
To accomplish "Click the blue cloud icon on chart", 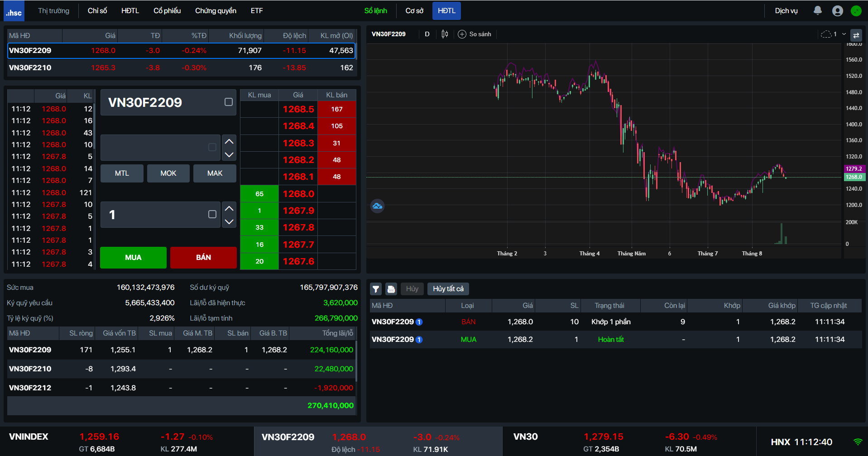I will click(x=377, y=206).
